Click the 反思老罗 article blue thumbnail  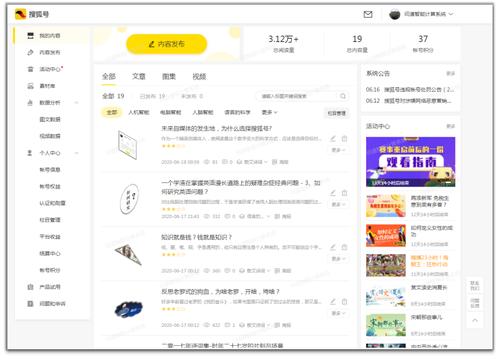click(128, 309)
